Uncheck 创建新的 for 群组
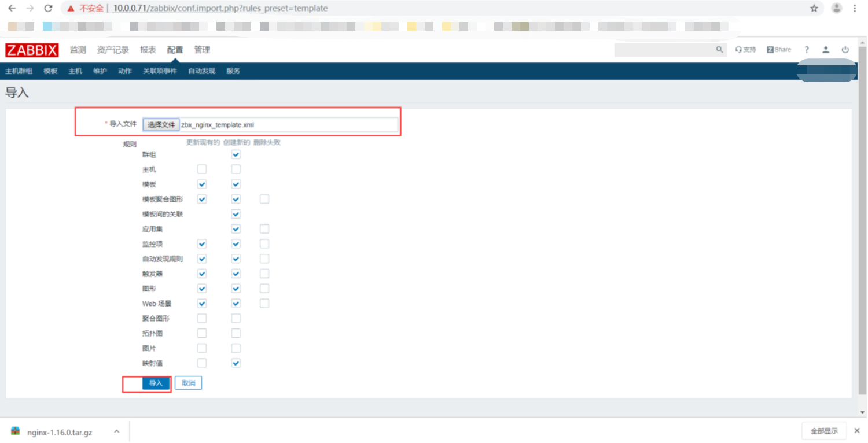The height and width of the screenshot is (443, 868). 236,154
